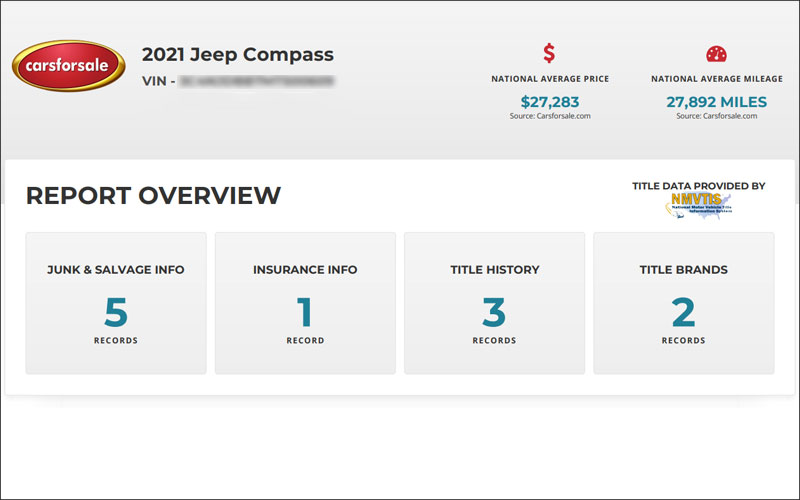Screen dimensions: 800x500
Task: Click the Carsforsale oval logo
Action: coord(69,66)
